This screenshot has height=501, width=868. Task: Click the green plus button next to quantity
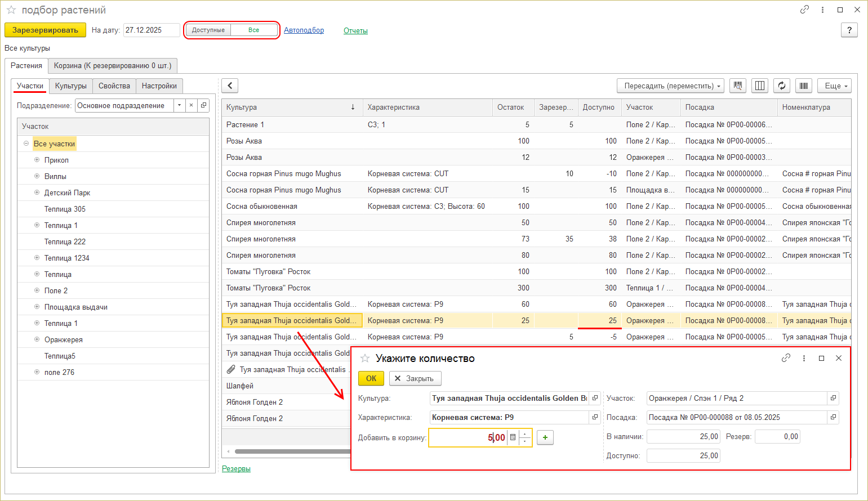click(x=545, y=437)
